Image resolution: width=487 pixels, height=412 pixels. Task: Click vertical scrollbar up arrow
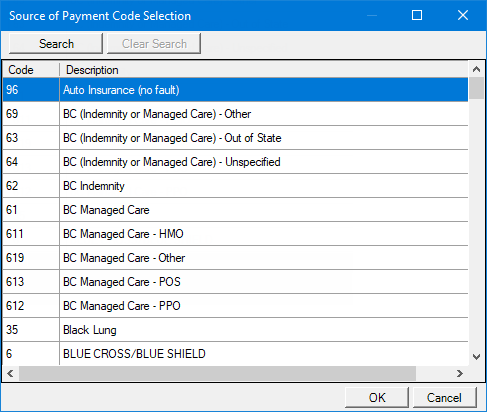pyautogui.click(x=476, y=69)
